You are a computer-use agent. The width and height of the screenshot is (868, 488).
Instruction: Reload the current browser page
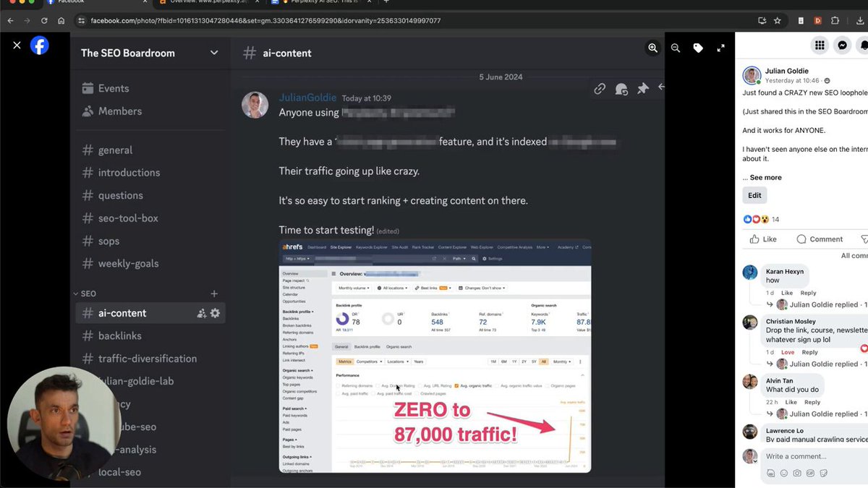45,21
